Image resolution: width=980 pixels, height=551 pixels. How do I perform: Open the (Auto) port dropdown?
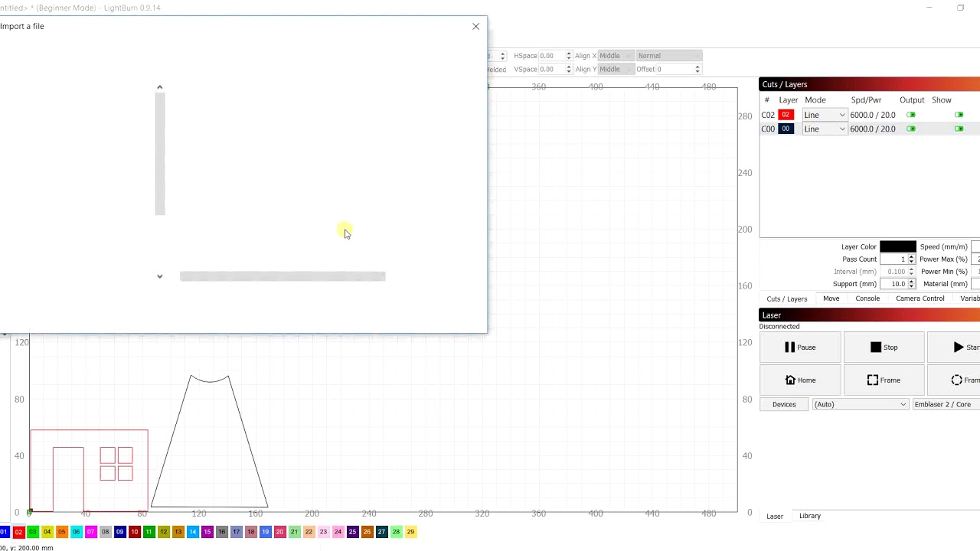[860, 404]
